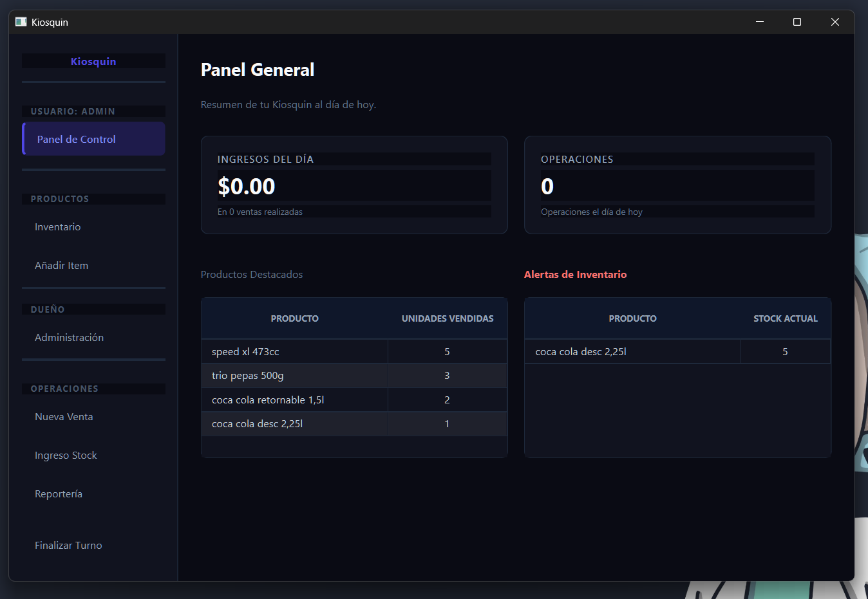Open the Inventario page
868x599 pixels.
[x=57, y=226]
